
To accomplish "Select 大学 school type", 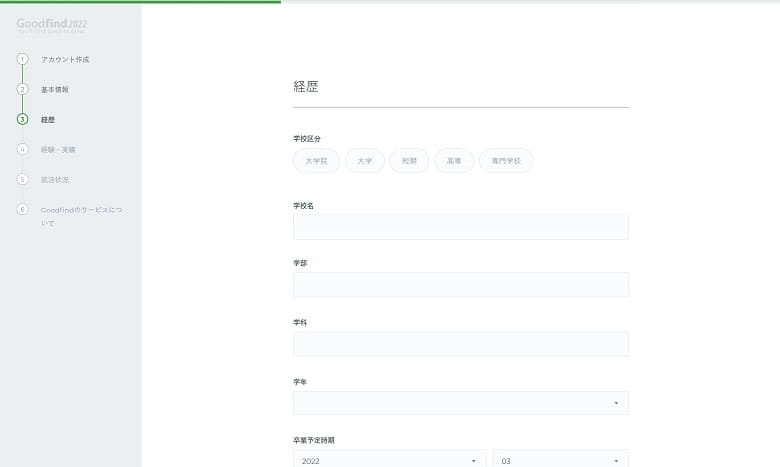I will [x=365, y=161].
